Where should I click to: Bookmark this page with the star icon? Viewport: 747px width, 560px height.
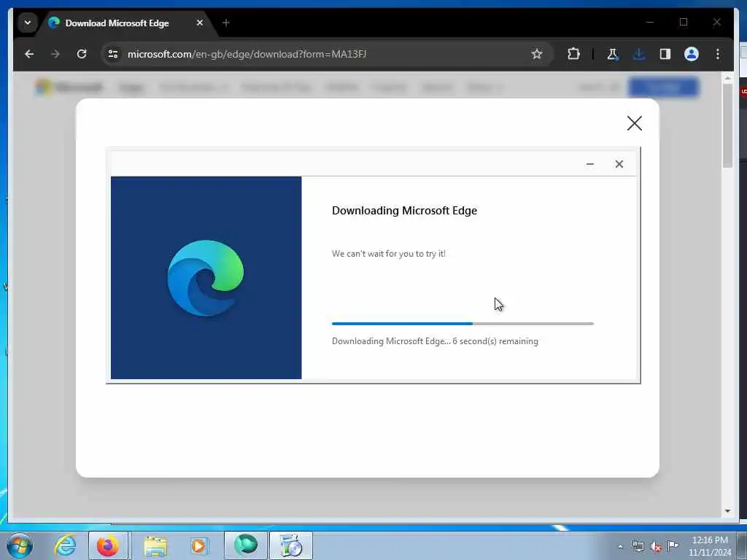click(537, 54)
